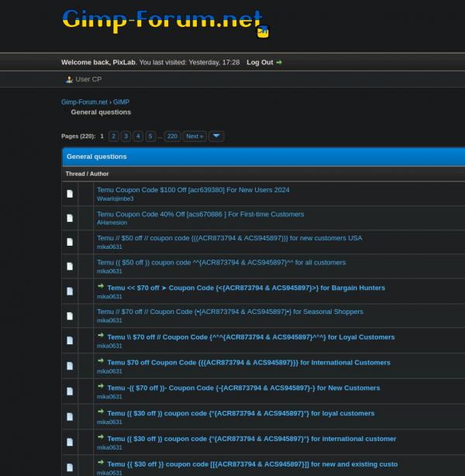
Task: Click the Log Out link
Action: click(x=260, y=62)
